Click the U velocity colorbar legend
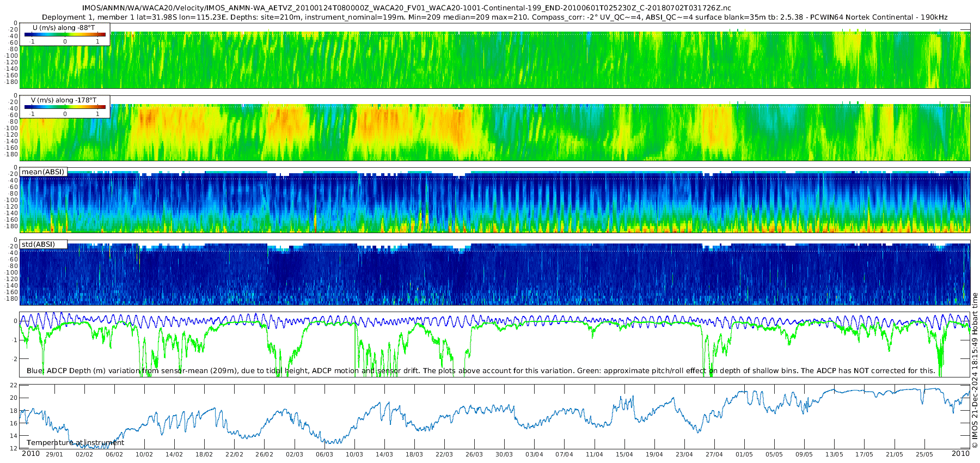 64,34
